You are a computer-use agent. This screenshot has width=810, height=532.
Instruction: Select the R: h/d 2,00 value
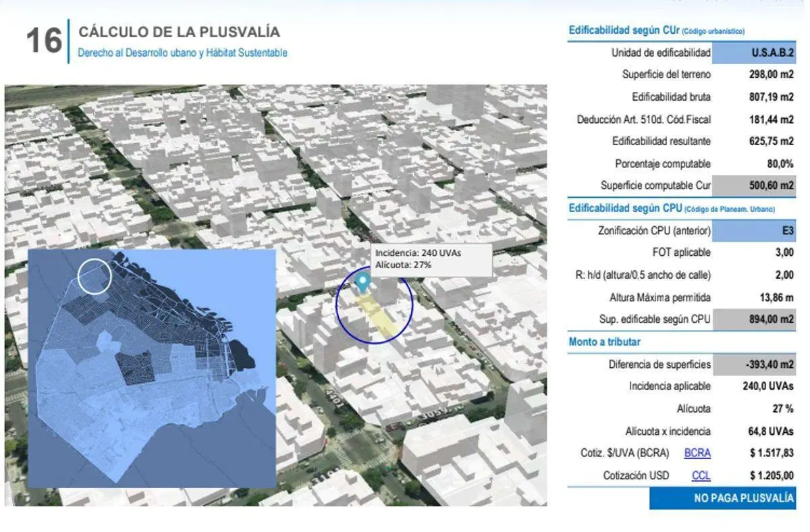click(x=784, y=275)
